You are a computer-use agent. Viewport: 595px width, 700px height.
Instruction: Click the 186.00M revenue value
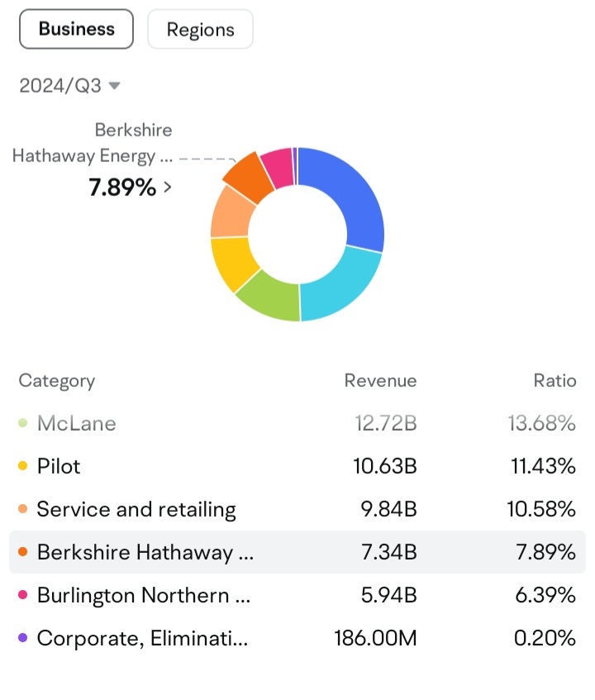point(375,638)
